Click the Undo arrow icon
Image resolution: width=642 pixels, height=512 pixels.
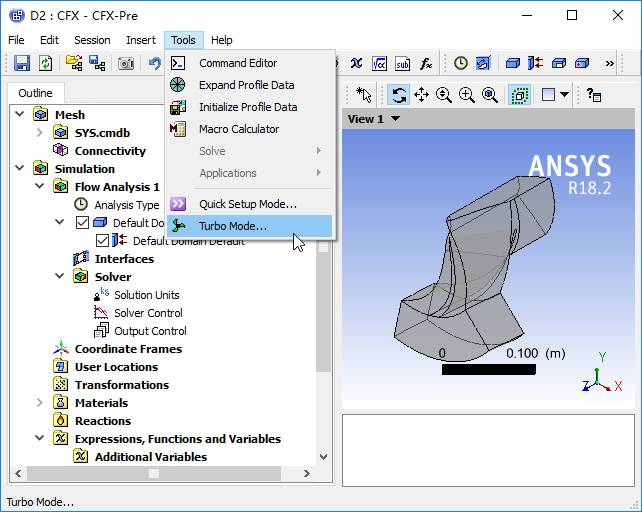tap(155, 63)
